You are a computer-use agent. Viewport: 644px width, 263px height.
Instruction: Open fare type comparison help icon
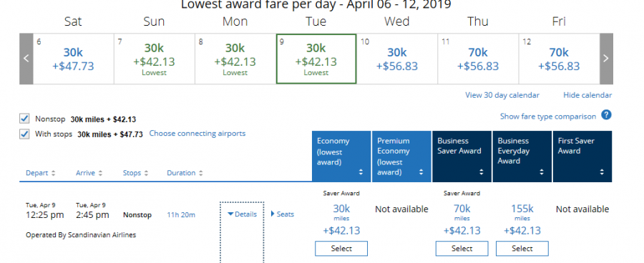click(x=606, y=115)
